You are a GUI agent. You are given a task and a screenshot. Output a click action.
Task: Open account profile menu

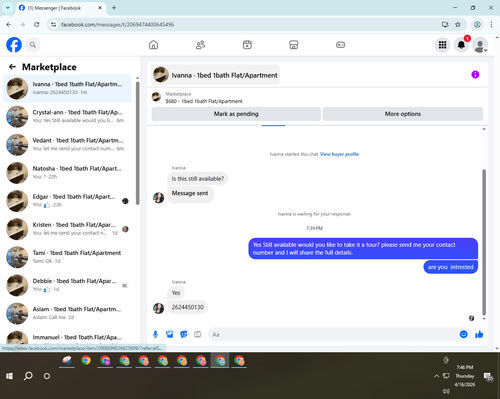point(480,45)
